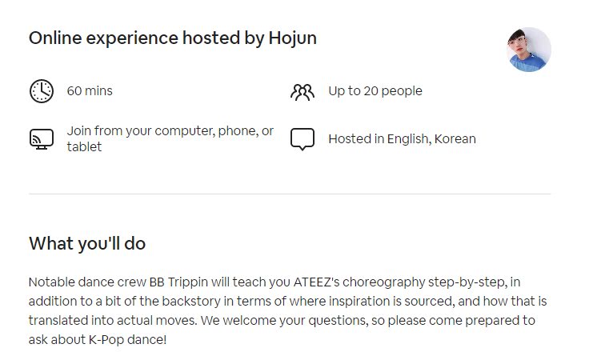Open host Hojun's profile photo
The height and width of the screenshot is (364, 593).
click(529, 50)
